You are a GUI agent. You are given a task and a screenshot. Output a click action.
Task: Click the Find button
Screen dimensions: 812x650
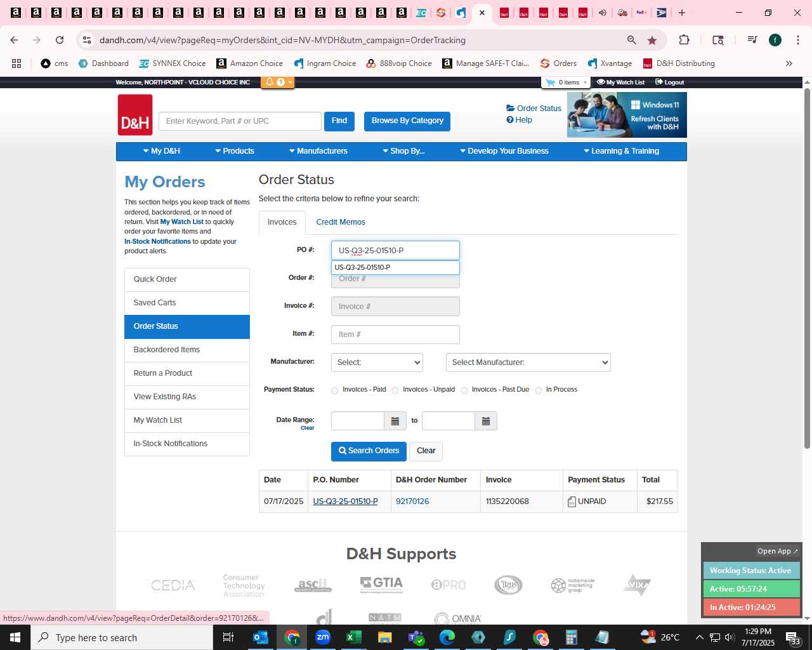click(339, 121)
